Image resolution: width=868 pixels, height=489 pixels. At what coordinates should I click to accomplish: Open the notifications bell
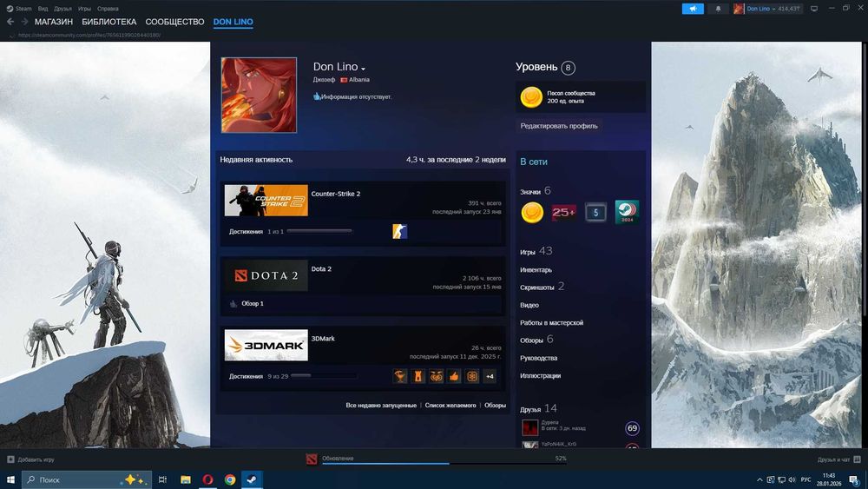tap(718, 9)
